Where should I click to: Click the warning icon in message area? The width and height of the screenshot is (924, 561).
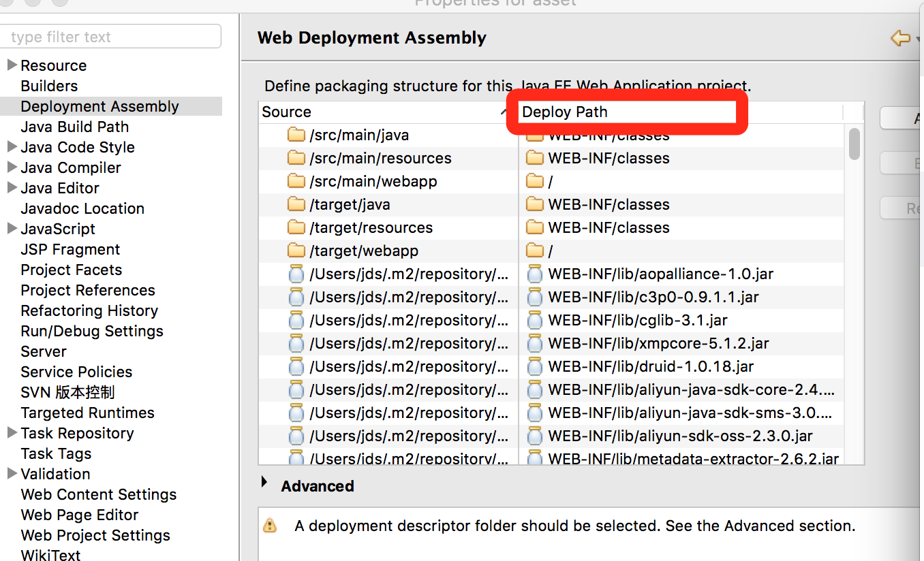pos(271,526)
